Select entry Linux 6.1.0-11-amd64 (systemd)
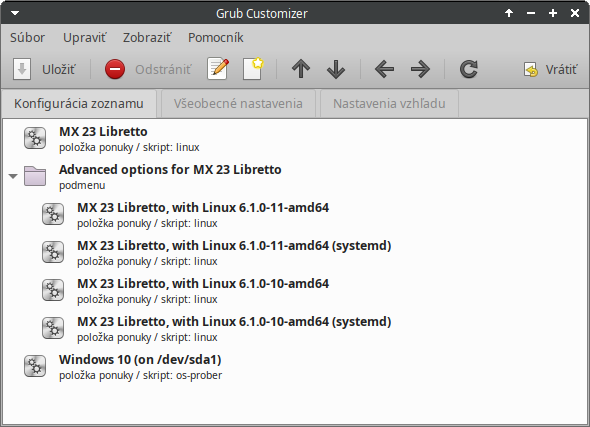The image size is (590, 427). point(295,253)
